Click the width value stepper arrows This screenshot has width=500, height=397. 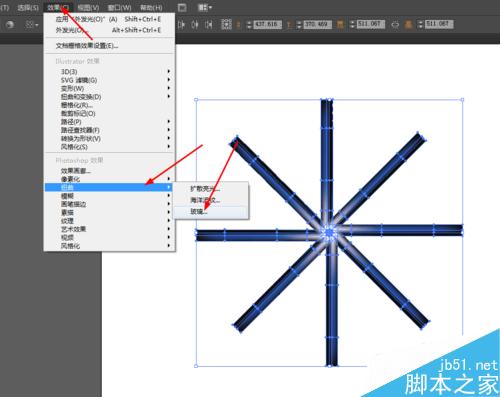tap(352, 24)
